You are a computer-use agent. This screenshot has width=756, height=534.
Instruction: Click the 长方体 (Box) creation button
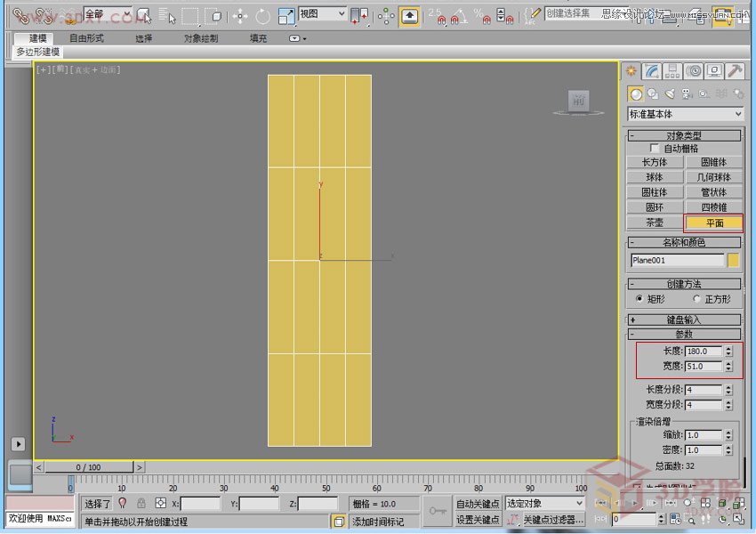pyautogui.click(x=655, y=163)
